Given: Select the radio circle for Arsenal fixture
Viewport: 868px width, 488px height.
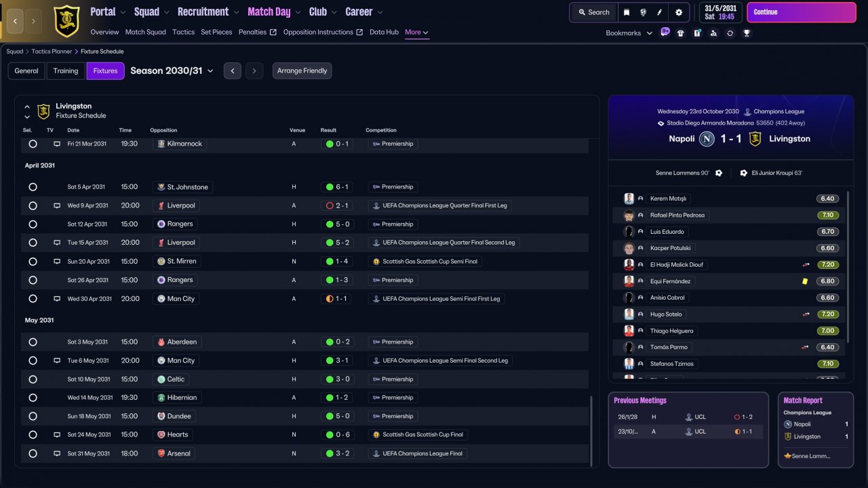Looking at the screenshot, I should click(33, 453).
